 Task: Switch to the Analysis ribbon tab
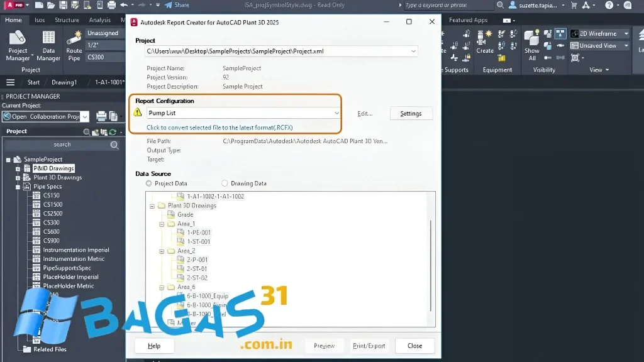(x=99, y=20)
